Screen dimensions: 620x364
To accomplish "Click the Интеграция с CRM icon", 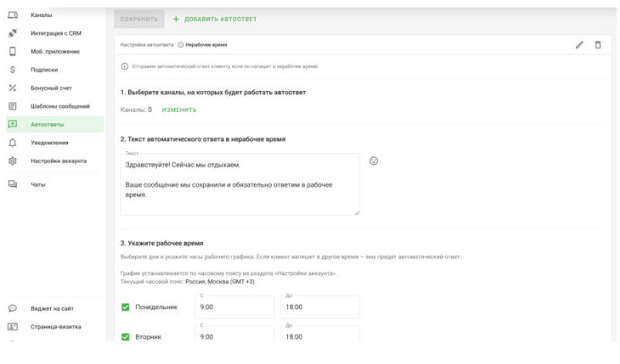I will tap(12, 33).
